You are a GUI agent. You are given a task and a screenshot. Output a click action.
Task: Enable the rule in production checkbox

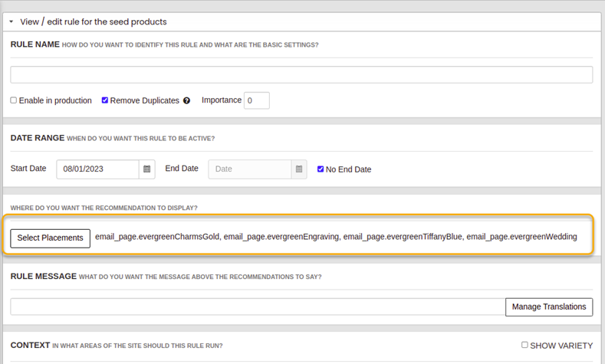[x=14, y=100]
